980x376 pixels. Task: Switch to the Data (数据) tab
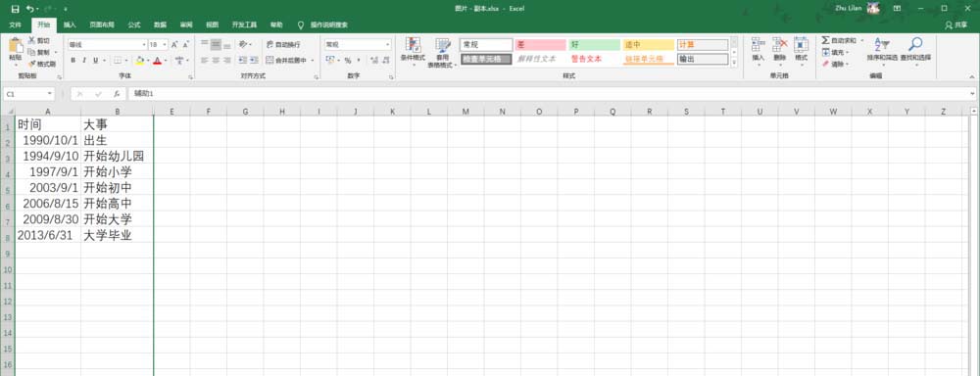pos(160,25)
